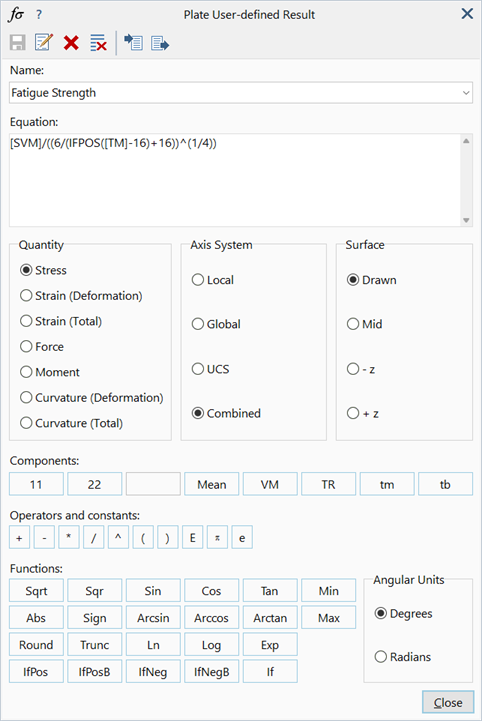Click the Import equations icon
This screenshot has width=482, height=721.
(x=133, y=43)
